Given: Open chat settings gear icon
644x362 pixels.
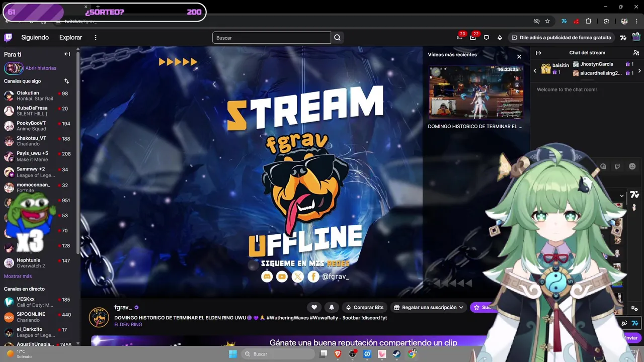Looking at the screenshot, I should [634, 308].
